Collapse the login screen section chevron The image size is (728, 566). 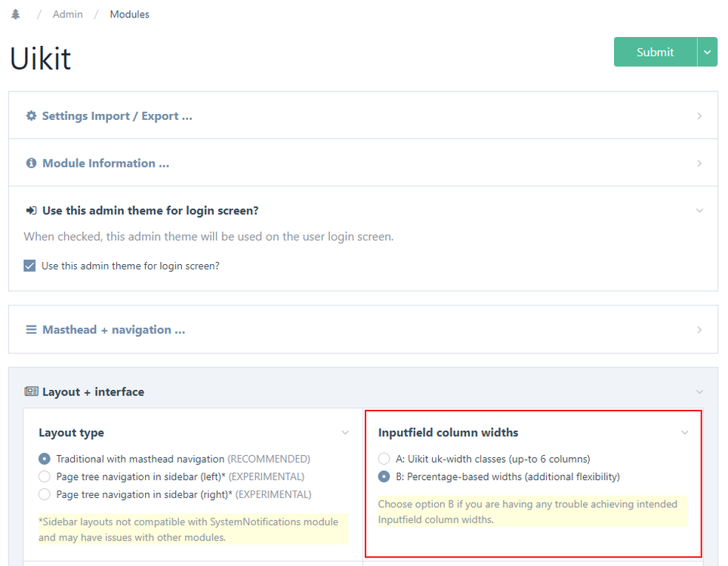pos(699,211)
